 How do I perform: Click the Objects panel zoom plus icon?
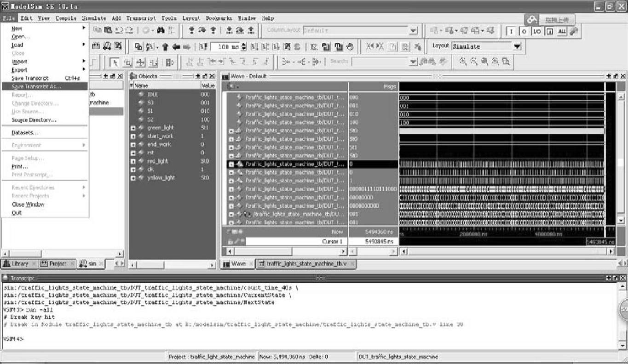(197, 76)
